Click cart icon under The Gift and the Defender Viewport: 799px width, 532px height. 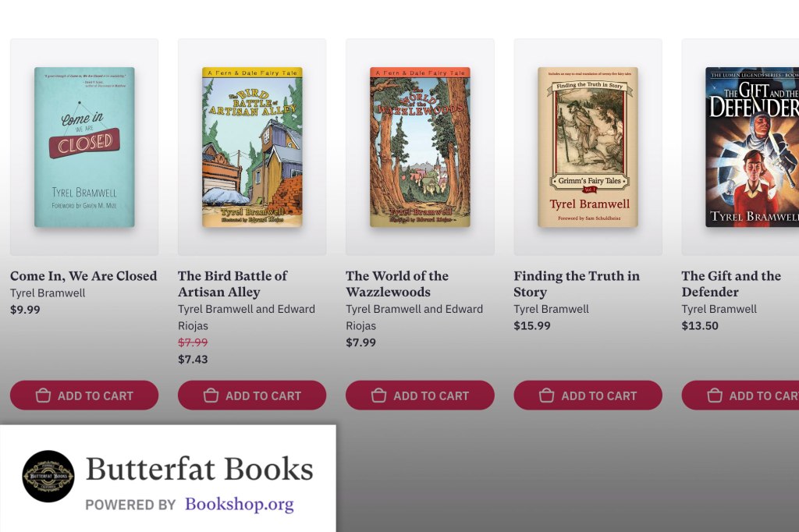(x=714, y=395)
